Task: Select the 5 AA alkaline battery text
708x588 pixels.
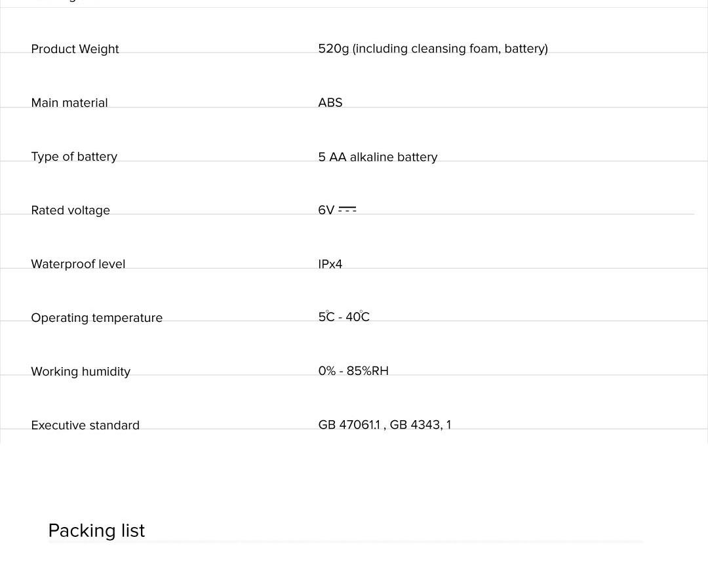Action: tap(378, 157)
